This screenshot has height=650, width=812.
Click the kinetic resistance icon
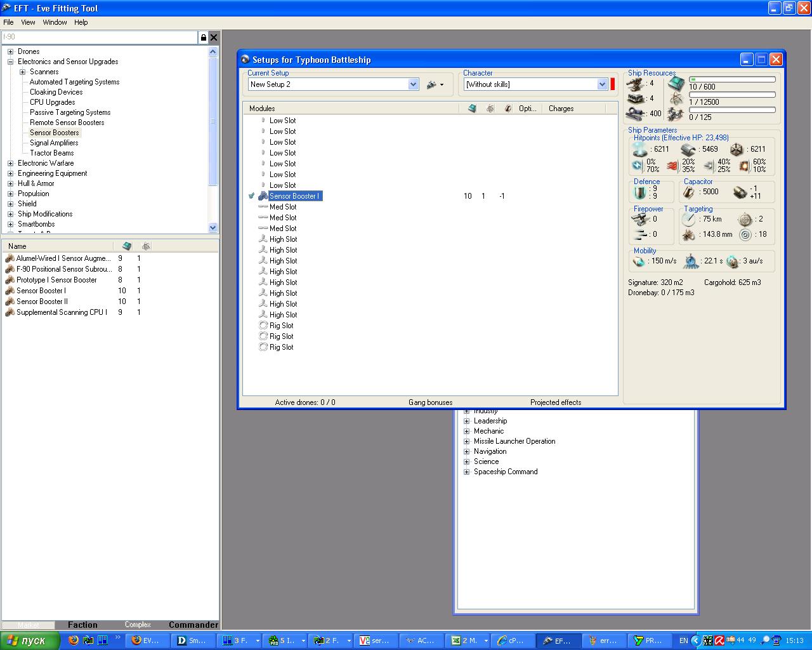click(709, 166)
